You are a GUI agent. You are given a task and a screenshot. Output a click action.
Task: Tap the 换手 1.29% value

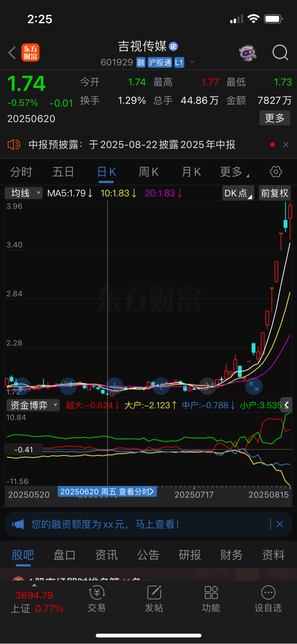point(131,101)
